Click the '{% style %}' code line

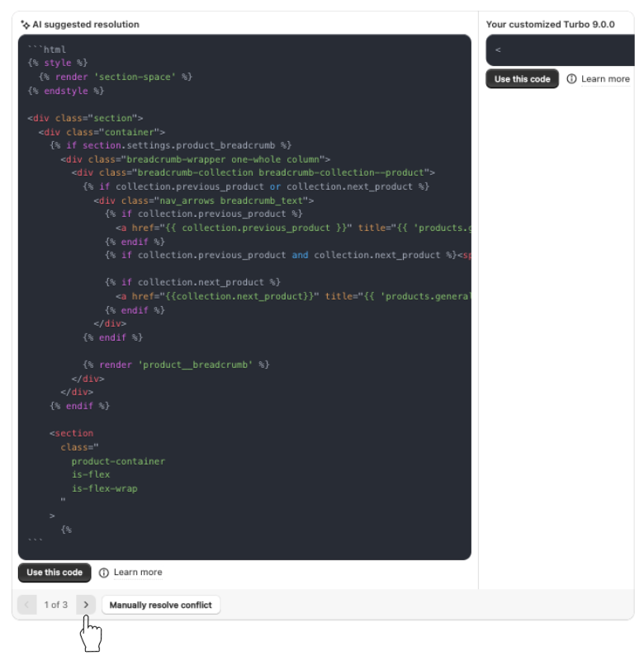pyautogui.click(x=58, y=63)
